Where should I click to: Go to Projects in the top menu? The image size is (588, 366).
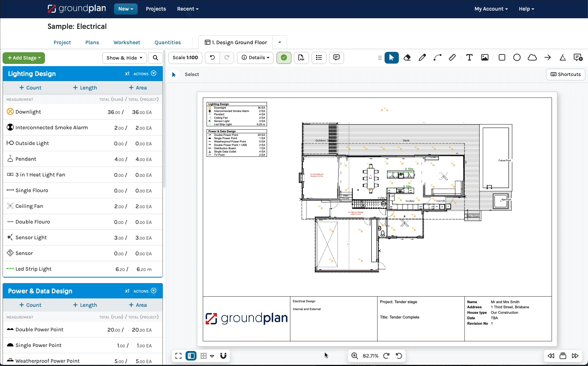156,9
